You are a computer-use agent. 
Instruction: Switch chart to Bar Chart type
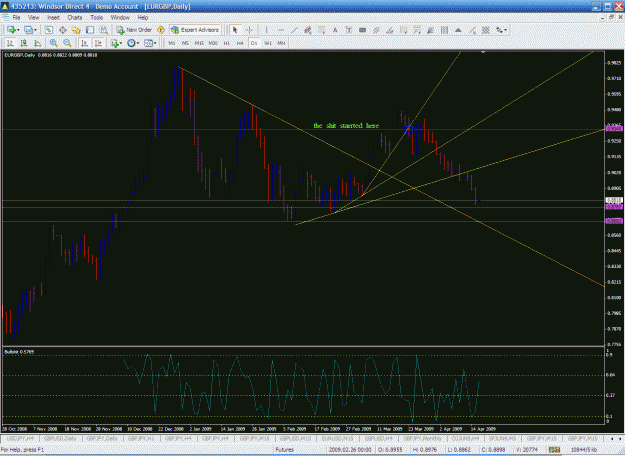pyautogui.click(x=10, y=43)
